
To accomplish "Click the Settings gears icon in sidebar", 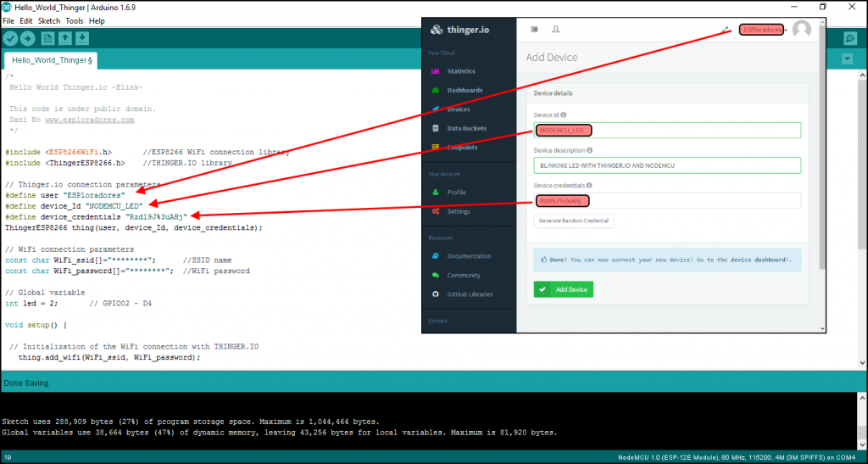I will pos(436,211).
